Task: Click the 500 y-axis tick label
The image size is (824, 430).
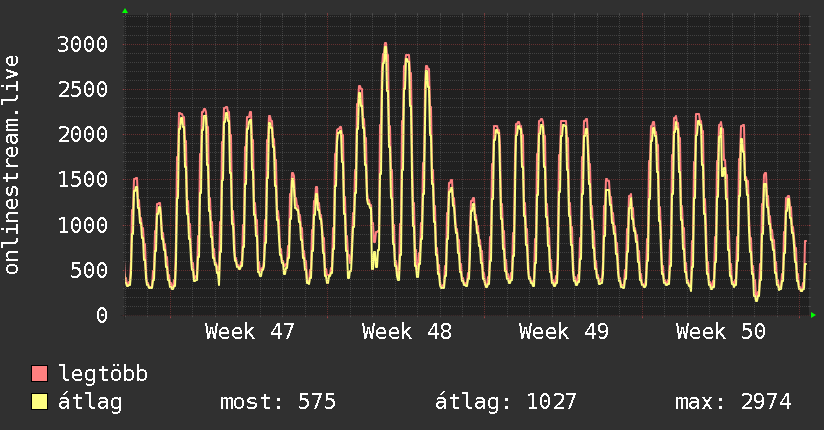Action: click(89, 270)
